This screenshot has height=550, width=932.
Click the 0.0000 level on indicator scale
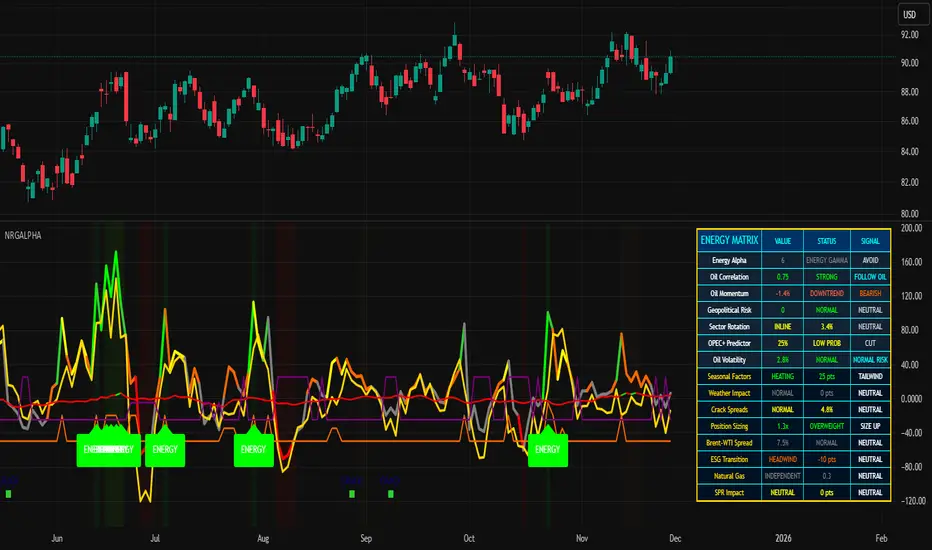pos(909,399)
